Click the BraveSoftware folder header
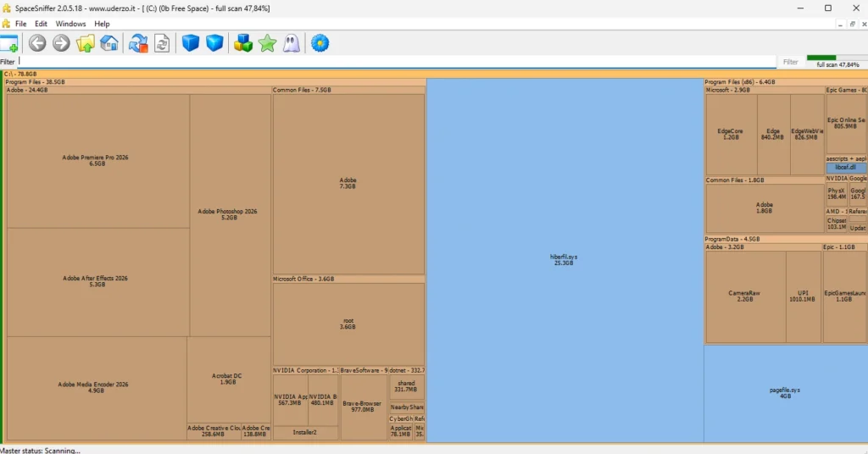The image size is (868, 454). tap(364, 370)
